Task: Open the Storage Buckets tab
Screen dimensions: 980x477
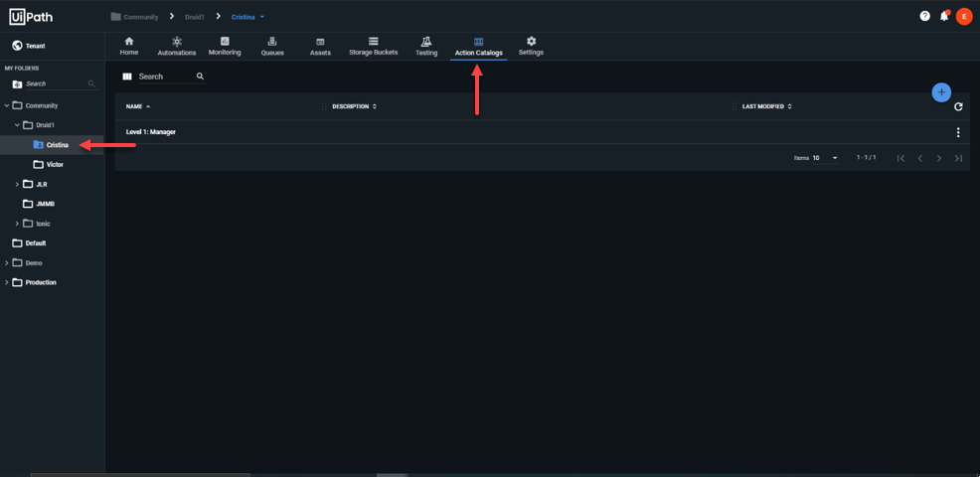Action: pyautogui.click(x=373, y=46)
